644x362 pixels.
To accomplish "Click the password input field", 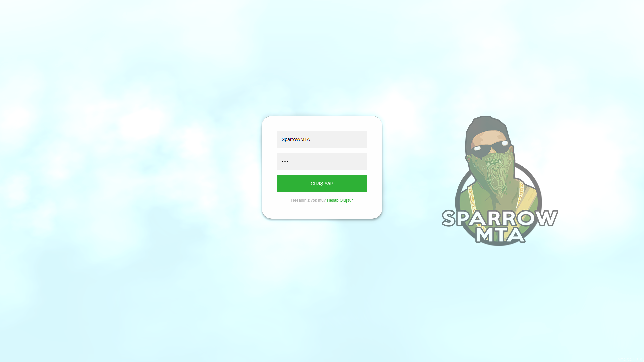I will (x=322, y=161).
